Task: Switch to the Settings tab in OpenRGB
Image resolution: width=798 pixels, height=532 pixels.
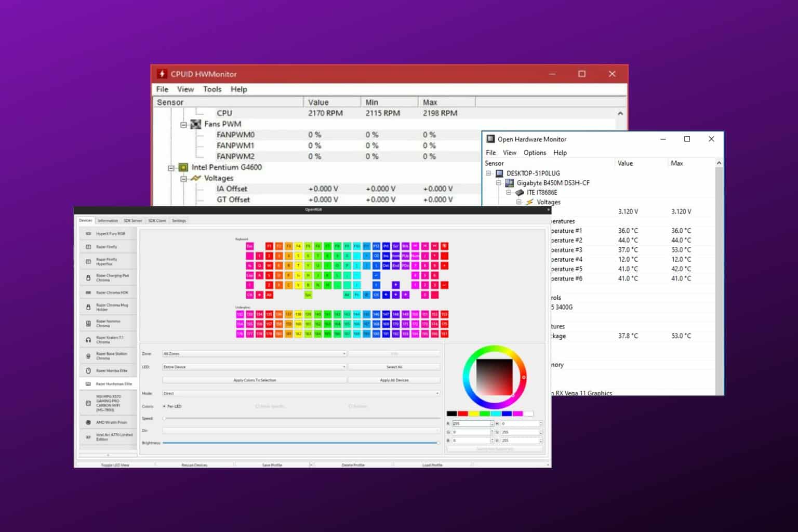Action: coord(179,221)
